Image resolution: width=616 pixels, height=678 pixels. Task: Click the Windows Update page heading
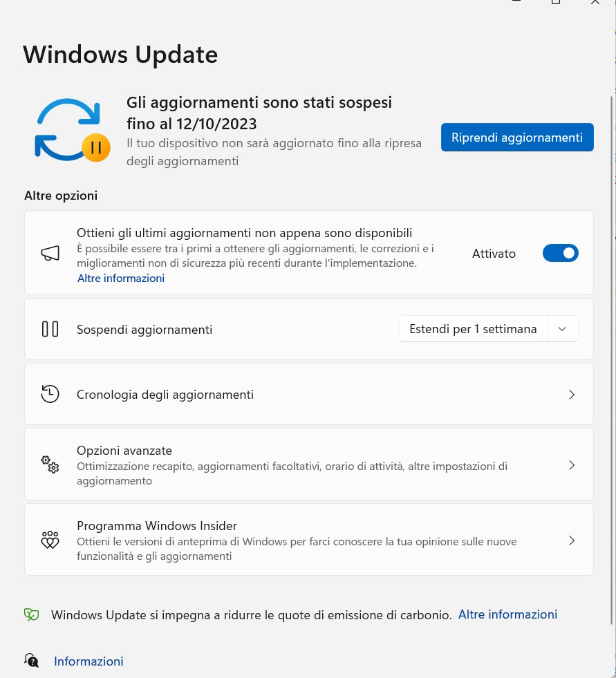(x=120, y=55)
